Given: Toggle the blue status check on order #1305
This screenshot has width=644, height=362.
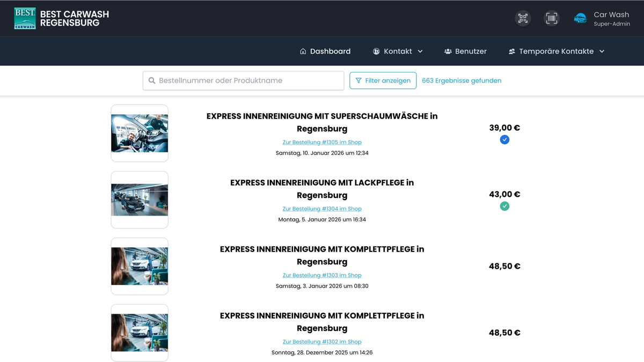Looking at the screenshot, I should pyautogui.click(x=504, y=139).
